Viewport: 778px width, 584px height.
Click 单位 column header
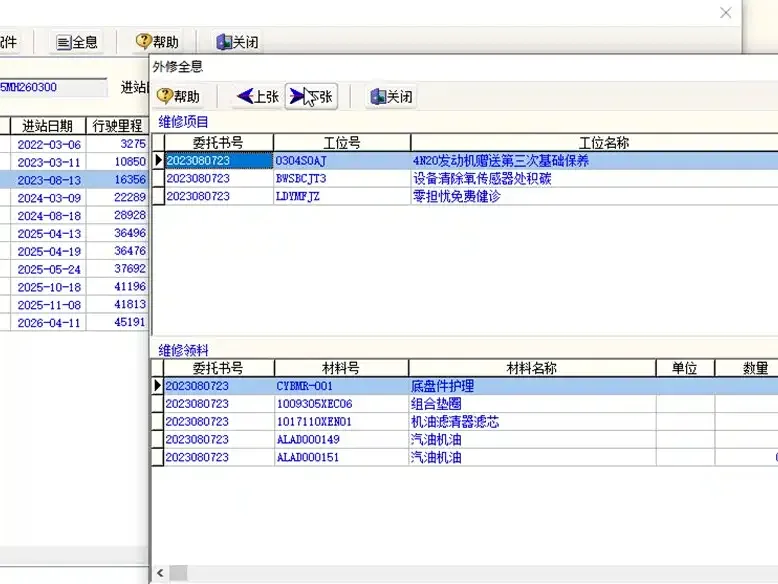tap(685, 368)
